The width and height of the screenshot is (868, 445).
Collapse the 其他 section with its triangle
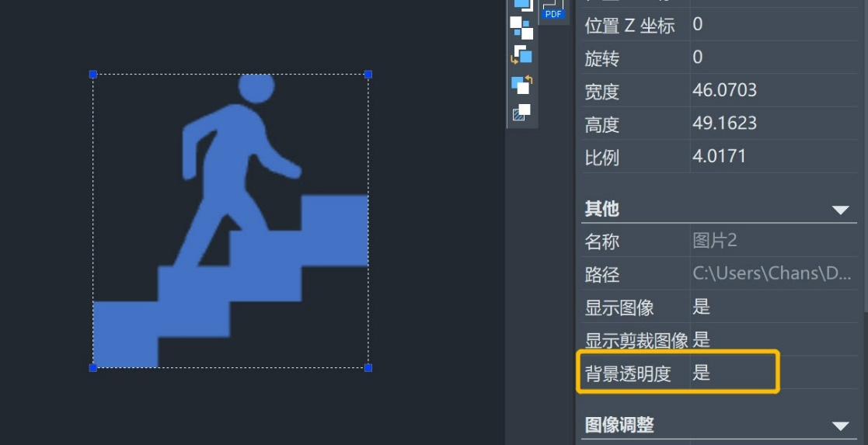click(840, 210)
